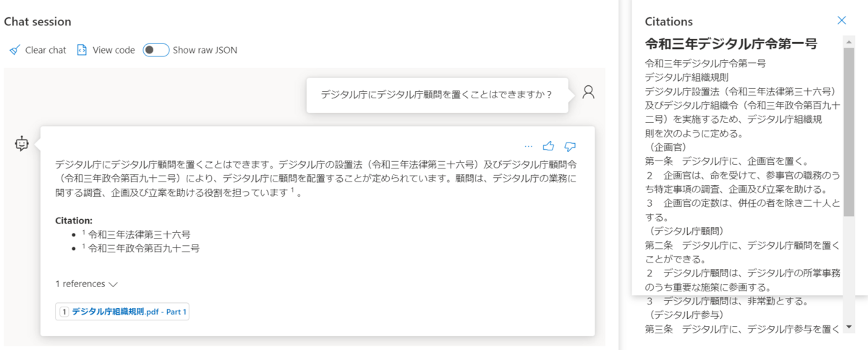Click citation list item 令和三年法律第三十六号
This screenshot has width=868, height=350.
(139, 234)
